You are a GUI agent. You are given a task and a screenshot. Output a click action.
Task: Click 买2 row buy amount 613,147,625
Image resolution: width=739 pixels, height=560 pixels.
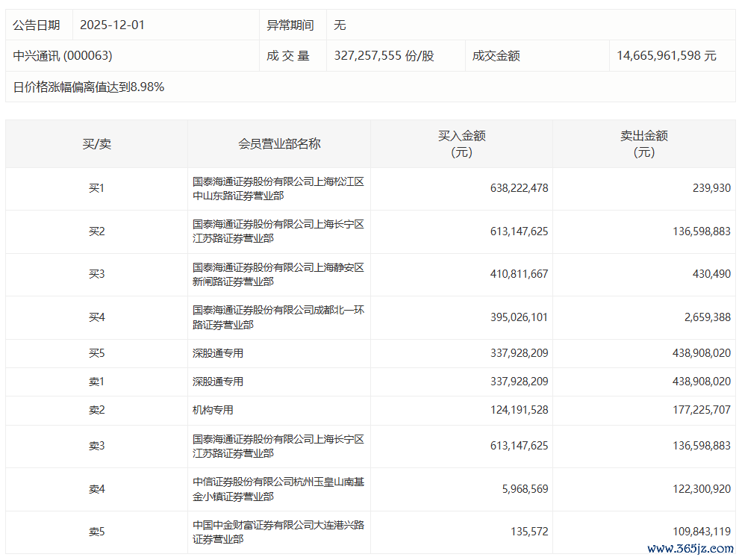pyautogui.click(x=519, y=231)
